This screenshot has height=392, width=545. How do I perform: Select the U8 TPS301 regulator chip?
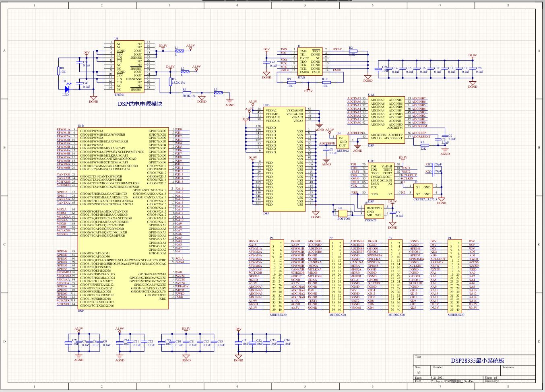[x=129, y=67]
